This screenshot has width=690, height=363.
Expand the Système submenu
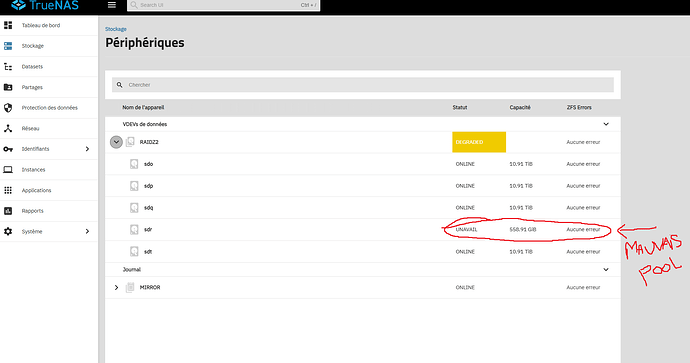point(87,231)
